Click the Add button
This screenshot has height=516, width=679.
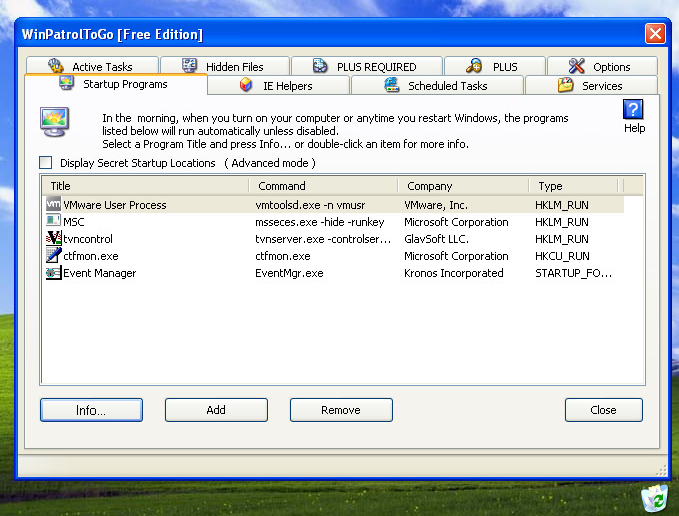click(216, 410)
